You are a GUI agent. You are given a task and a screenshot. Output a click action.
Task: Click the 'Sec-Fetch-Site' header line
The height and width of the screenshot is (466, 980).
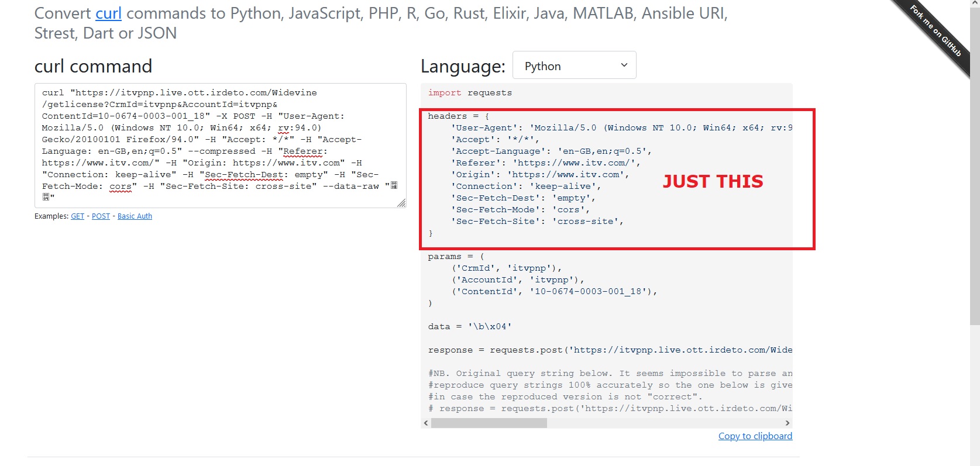click(x=537, y=222)
